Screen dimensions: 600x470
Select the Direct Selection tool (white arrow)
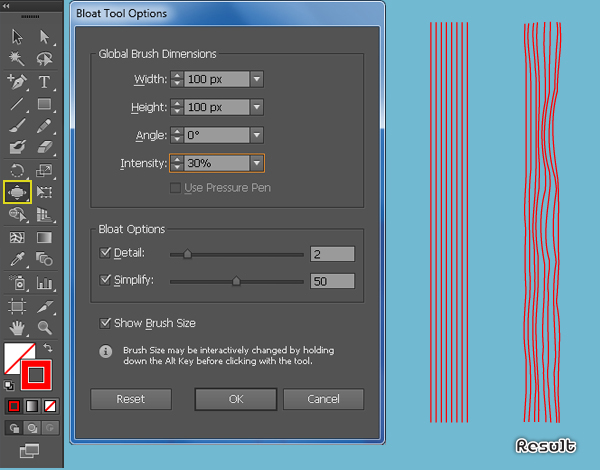tap(44, 37)
